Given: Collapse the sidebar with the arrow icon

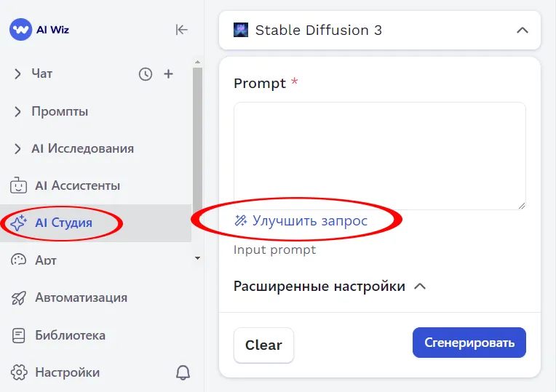Looking at the screenshot, I should click(181, 30).
